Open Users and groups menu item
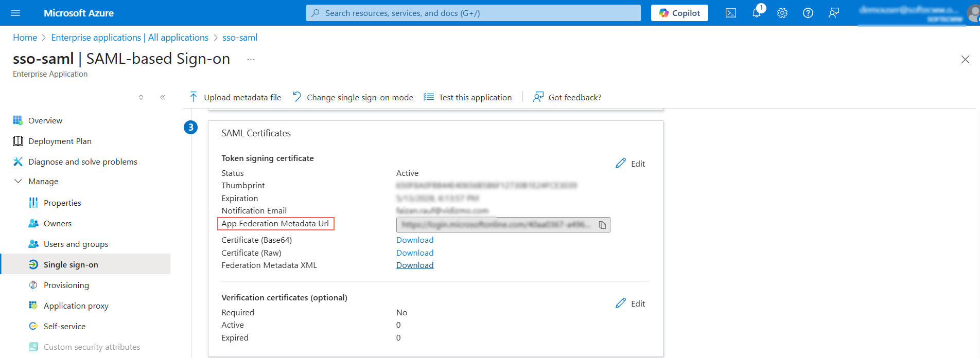 pyautogui.click(x=76, y=244)
